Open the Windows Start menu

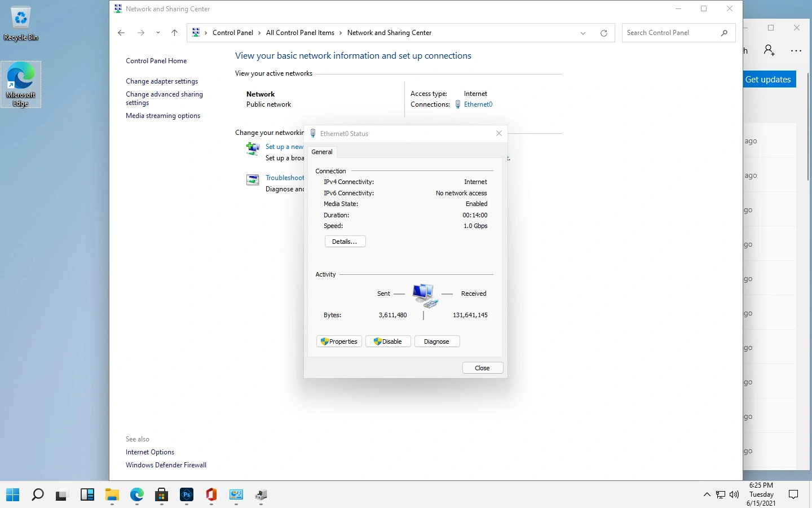tap(12, 495)
